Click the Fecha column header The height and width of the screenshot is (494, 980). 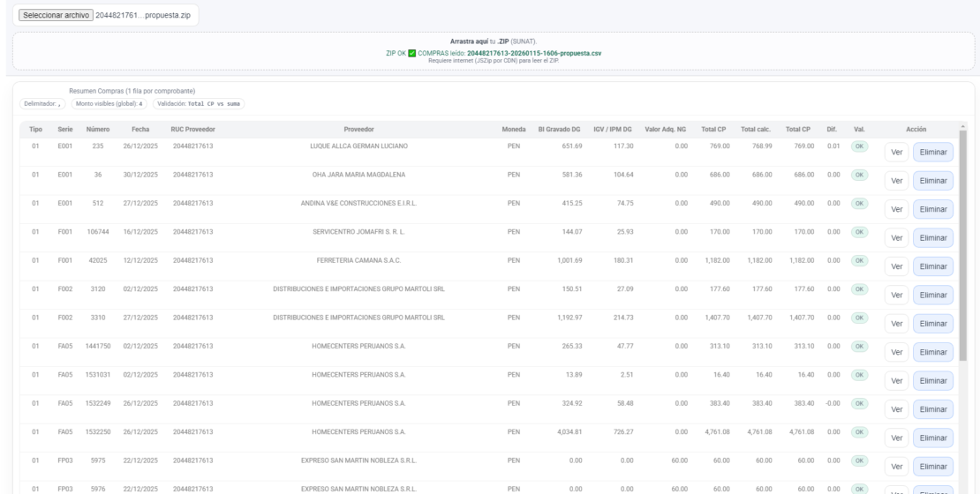pyautogui.click(x=140, y=130)
